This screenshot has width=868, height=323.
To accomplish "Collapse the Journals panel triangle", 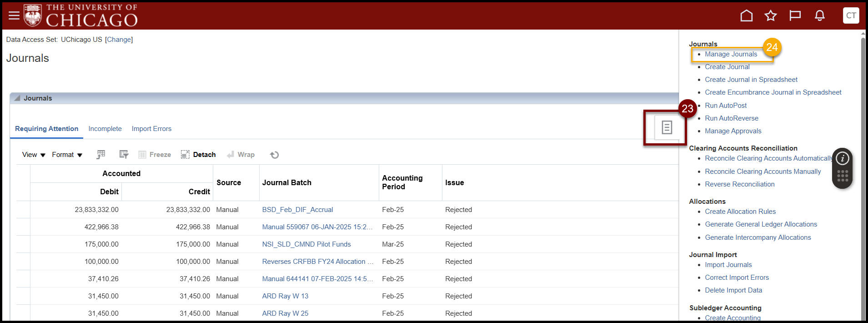I will pyautogui.click(x=17, y=98).
